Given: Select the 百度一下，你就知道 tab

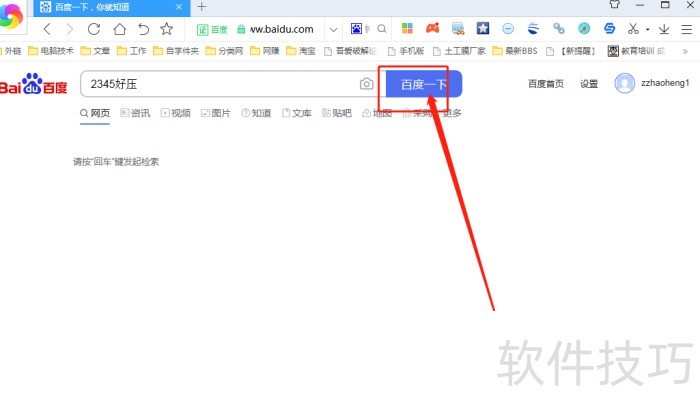Looking at the screenshot, I should point(112,8).
